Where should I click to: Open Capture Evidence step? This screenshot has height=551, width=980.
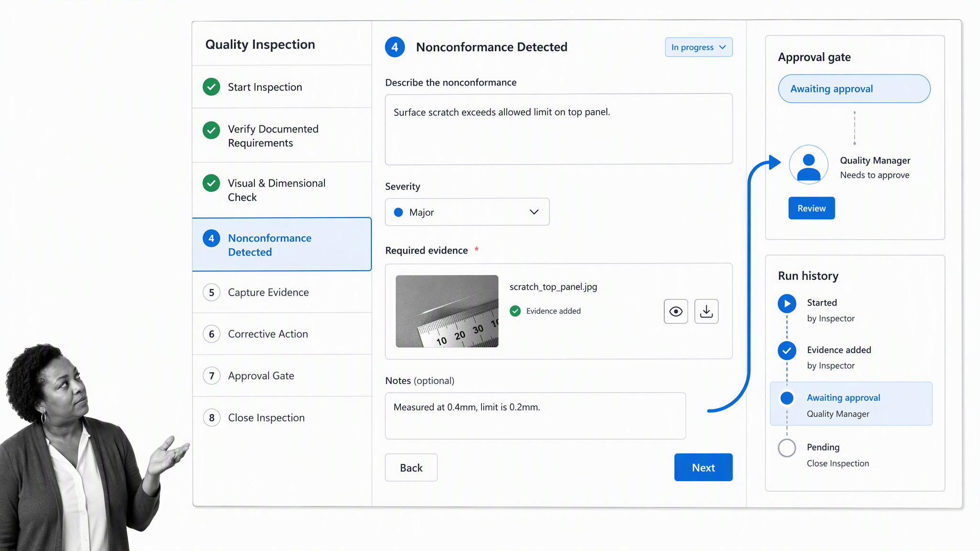point(282,292)
